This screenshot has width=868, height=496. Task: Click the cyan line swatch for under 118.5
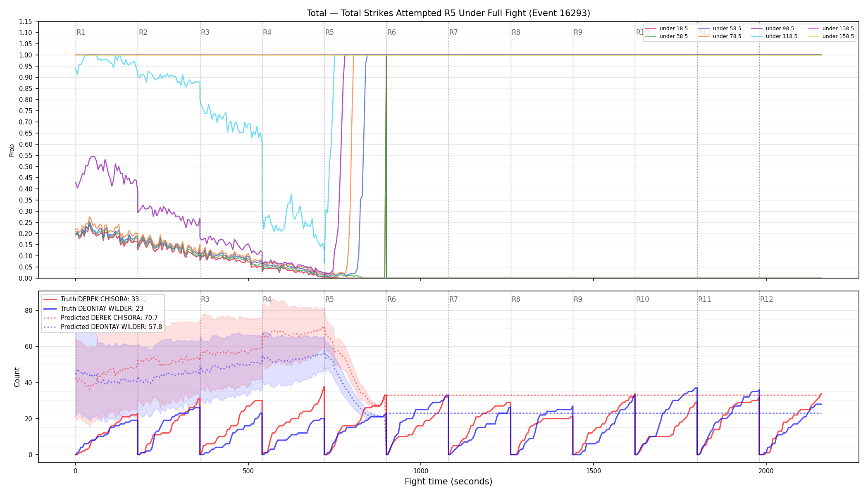pyautogui.click(x=757, y=36)
